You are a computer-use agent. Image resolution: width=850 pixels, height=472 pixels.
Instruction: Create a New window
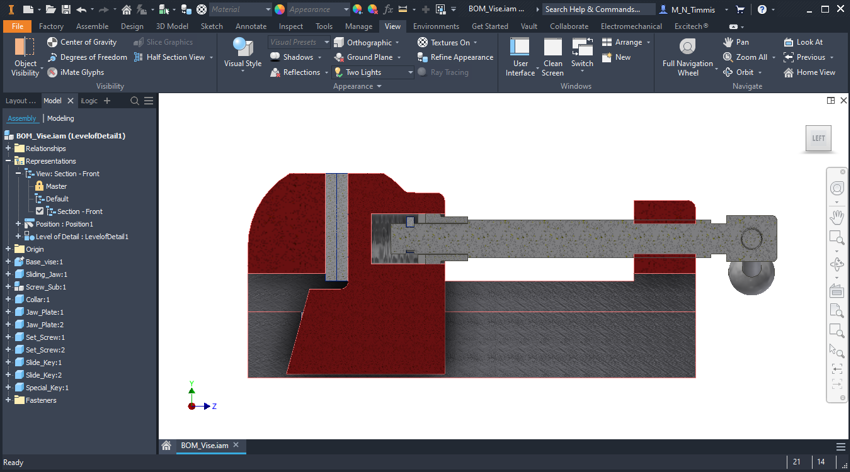click(616, 57)
